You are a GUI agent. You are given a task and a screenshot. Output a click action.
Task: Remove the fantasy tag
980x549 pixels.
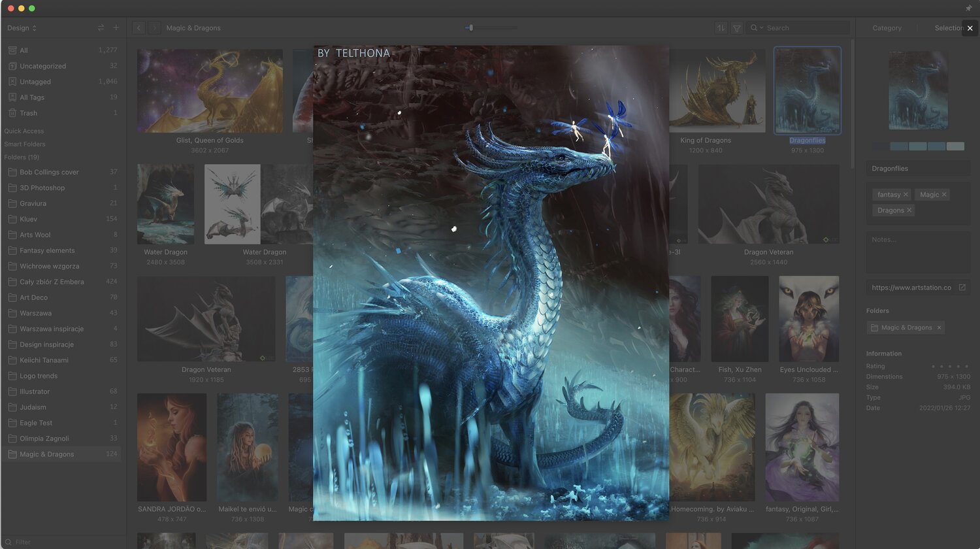pyautogui.click(x=906, y=195)
